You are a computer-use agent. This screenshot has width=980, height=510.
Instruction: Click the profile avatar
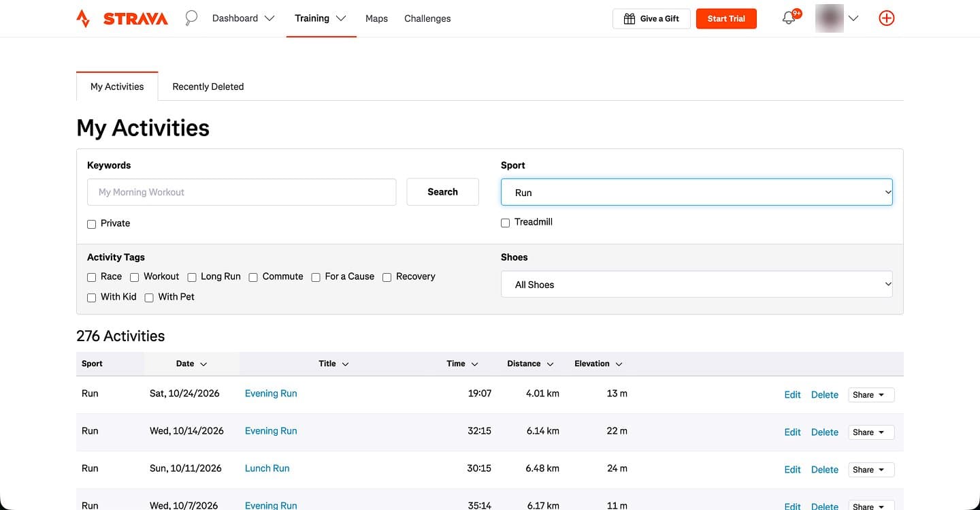tap(829, 18)
